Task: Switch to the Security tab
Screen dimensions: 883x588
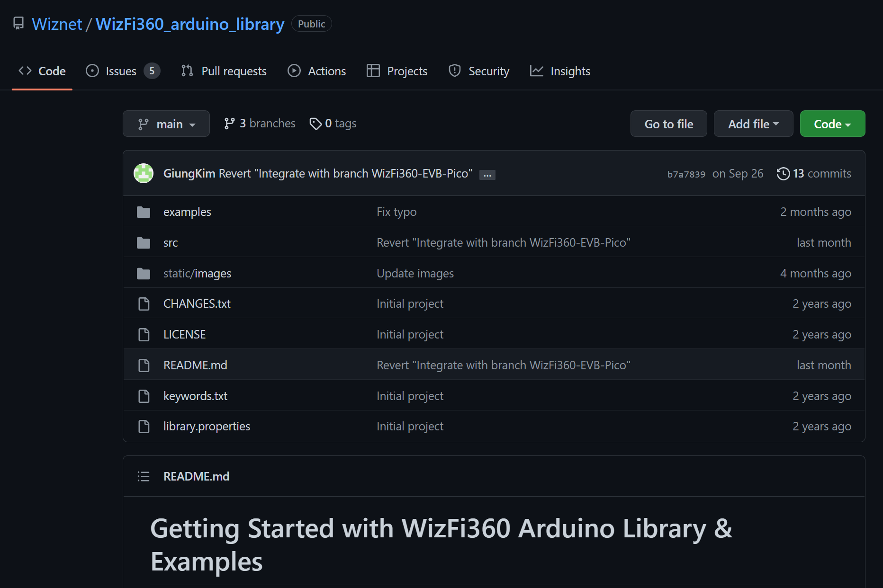Action: tap(479, 71)
